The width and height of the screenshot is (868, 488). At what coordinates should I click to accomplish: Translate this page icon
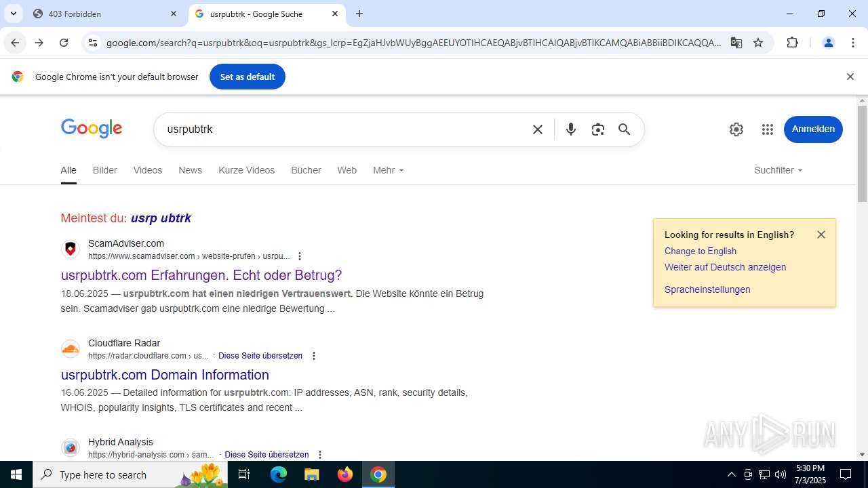click(x=736, y=43)
